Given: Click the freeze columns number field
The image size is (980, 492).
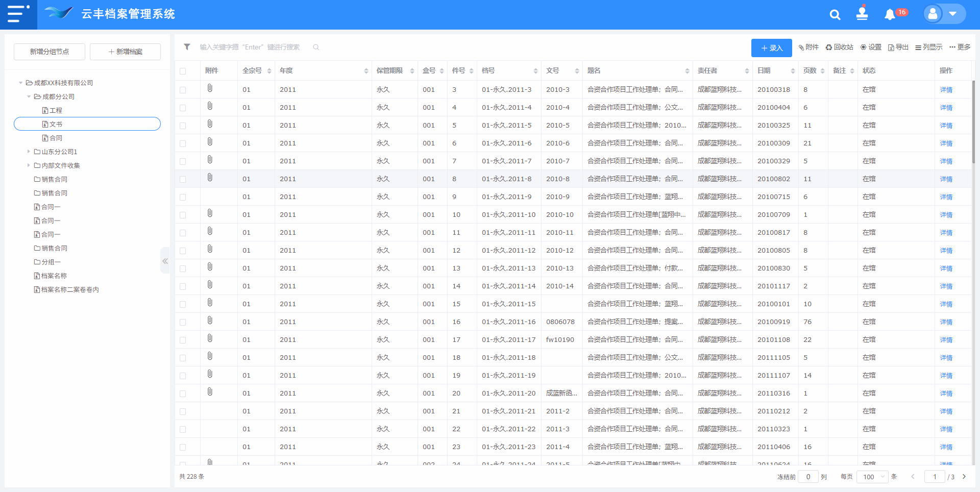Looking at the screenshot, I should 808,477.
